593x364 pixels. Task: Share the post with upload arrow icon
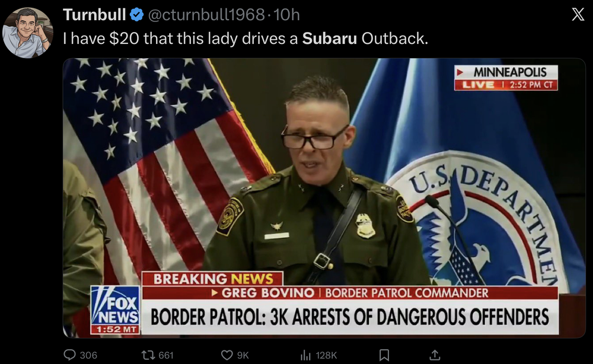[x=435, y=355]
